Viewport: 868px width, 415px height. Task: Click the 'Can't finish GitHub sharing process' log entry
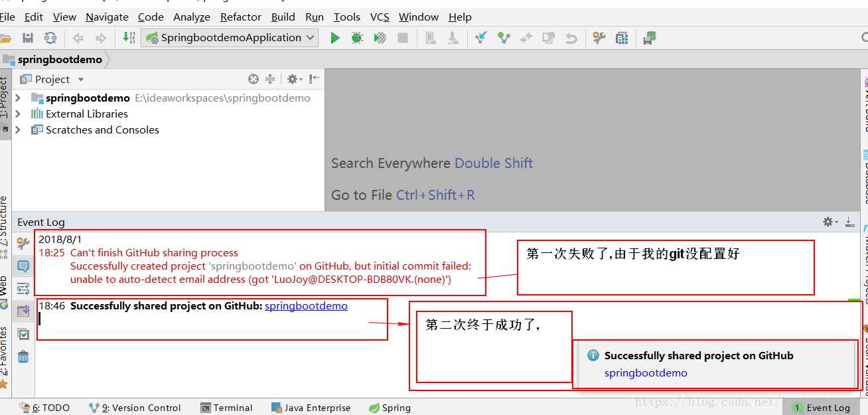click(x=154, y=252)
